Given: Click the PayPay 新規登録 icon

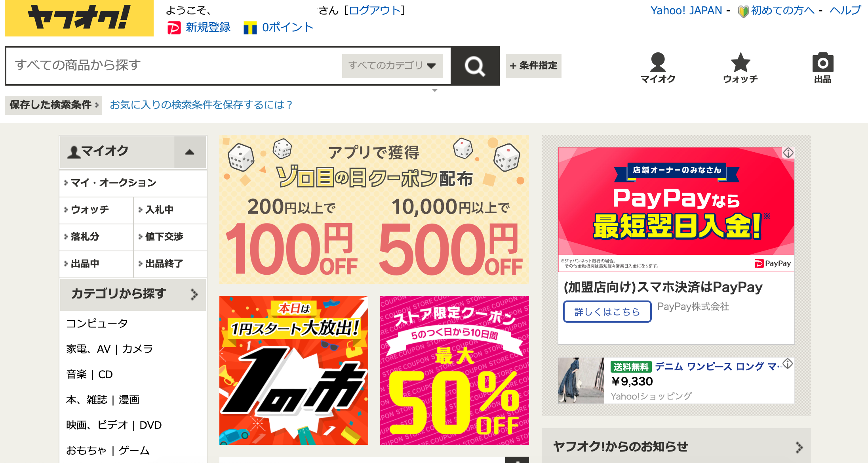Looking at the screenshot, I should [174, 28].
